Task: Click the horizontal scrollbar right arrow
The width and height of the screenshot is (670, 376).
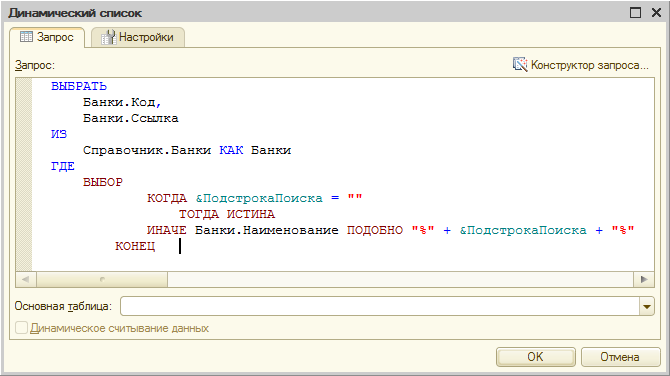Action: pyautogui.click(x=644, y=279)
